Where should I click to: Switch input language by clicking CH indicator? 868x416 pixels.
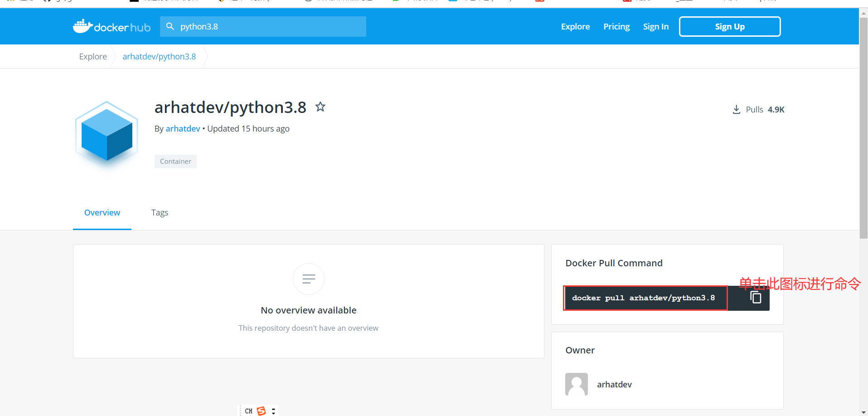248,411
